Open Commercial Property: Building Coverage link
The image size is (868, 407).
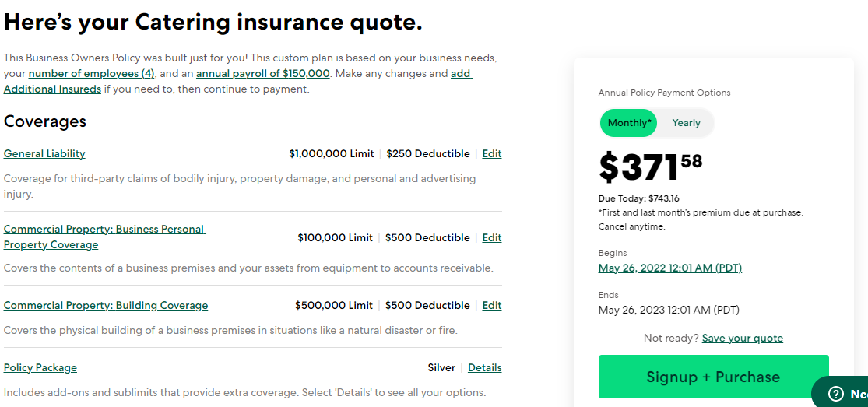click(x=106, y=306)
